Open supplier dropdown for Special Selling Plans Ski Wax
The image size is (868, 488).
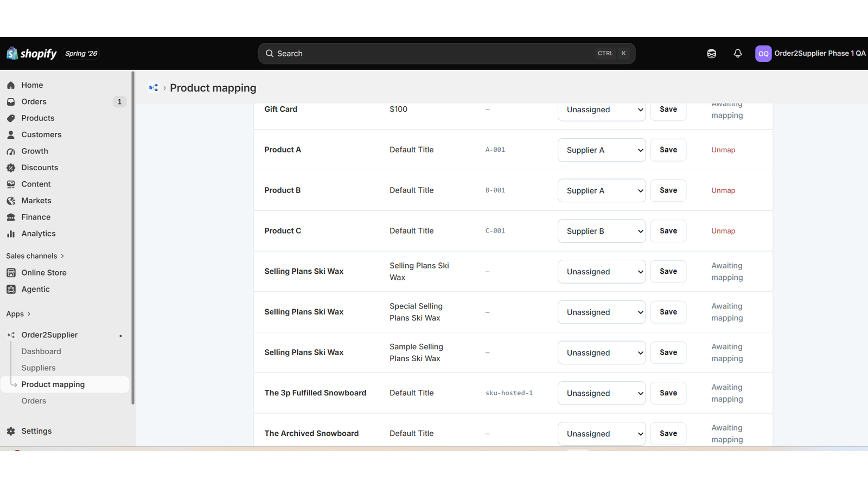tap(602, 312)
